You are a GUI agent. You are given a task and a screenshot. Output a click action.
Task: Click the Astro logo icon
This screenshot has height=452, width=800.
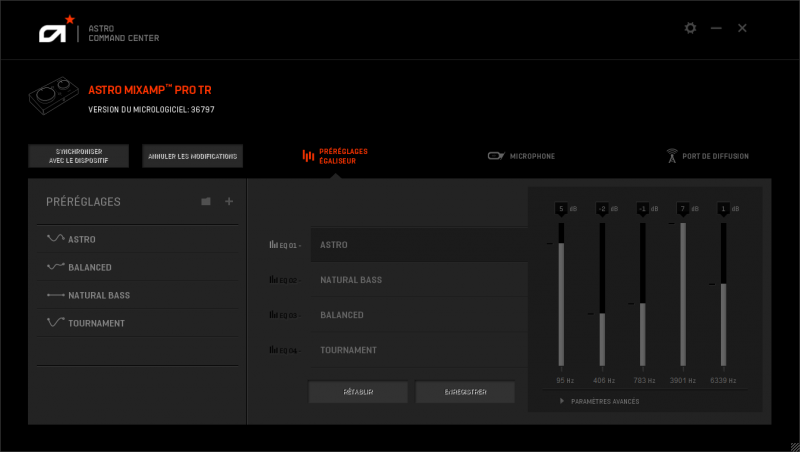pyautogui.click(x=56, y=30)
